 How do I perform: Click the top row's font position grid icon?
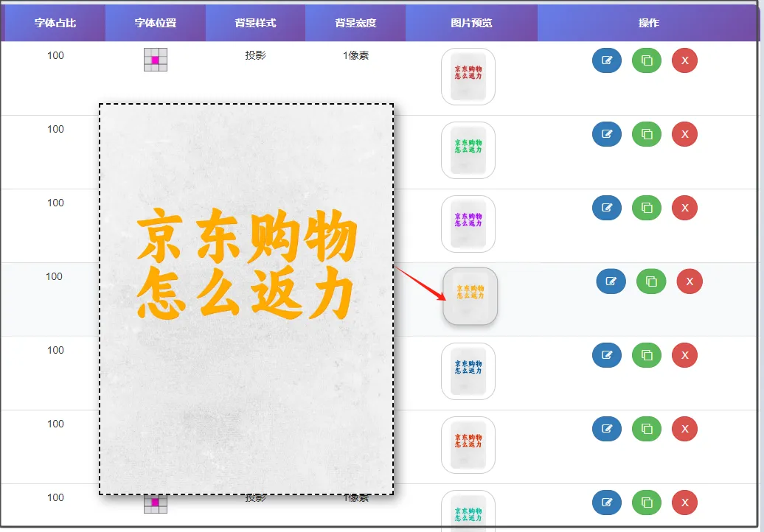156,60
